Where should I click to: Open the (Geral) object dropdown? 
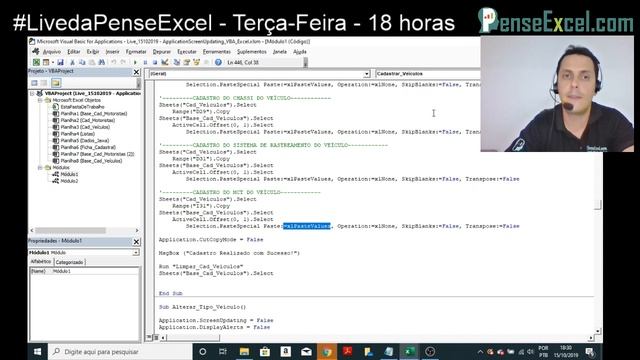367,74
